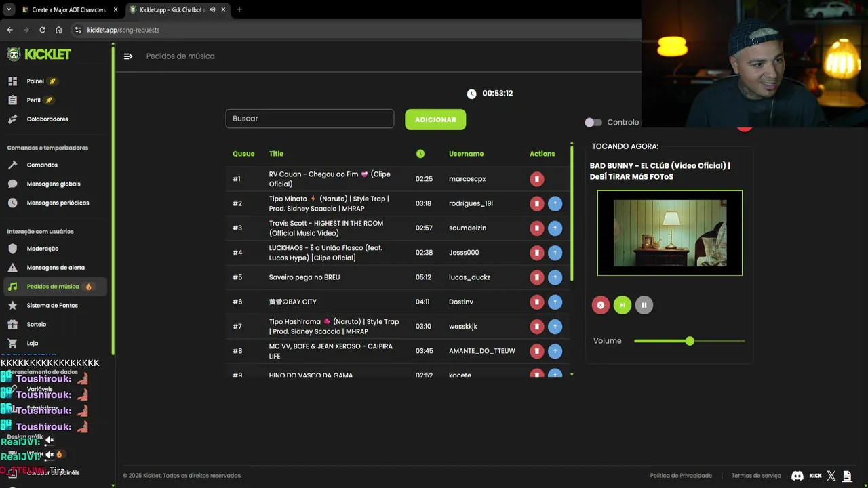
Task: Pause the current song
Action: click(x=644, y=305)
